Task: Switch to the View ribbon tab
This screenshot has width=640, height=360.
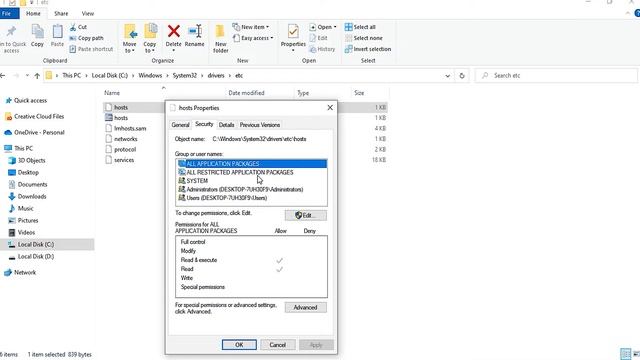Action: (x=88, y=13)
